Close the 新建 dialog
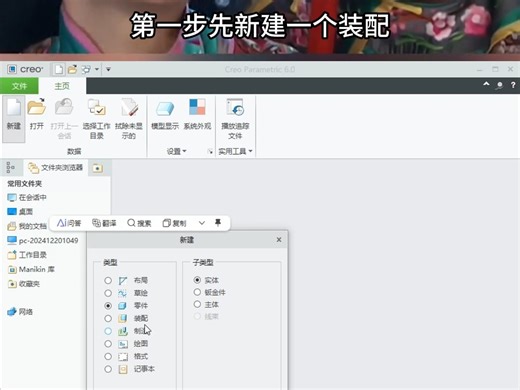The width and height of the screenshot is (520, 390). point(279,240)
